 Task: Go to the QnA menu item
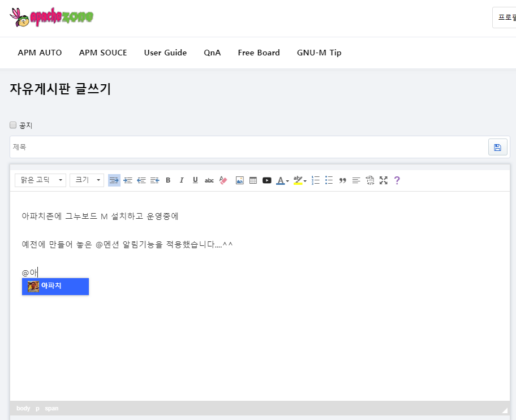point(212,53)
